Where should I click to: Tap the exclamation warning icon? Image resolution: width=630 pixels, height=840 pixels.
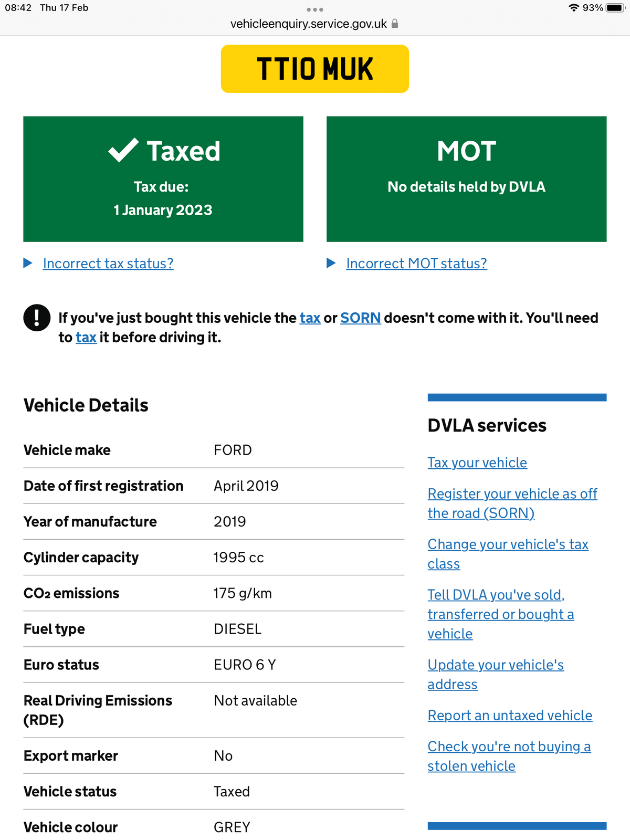coord(37,318)
